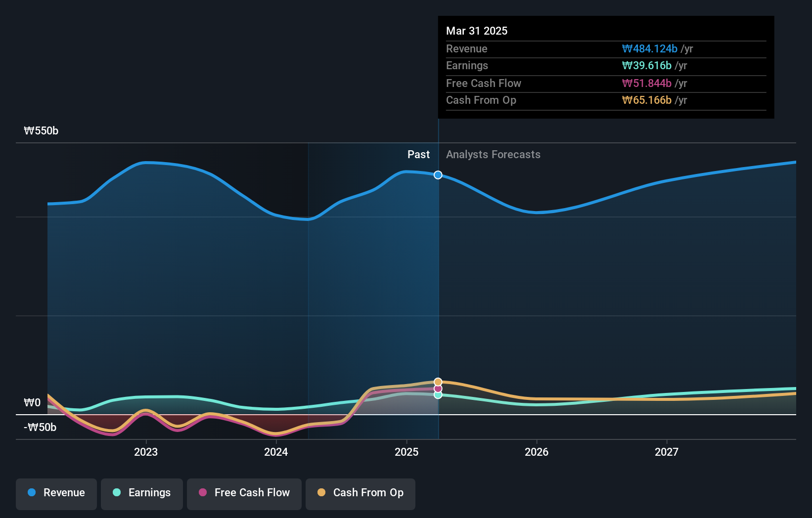This screenshot has width=812, height=518.
Task: Click the Cash From Op row label in tooltip
Action: [481, 100]
